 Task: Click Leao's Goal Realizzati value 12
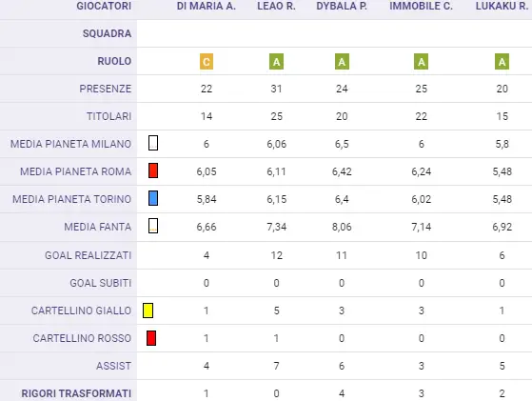276,255
